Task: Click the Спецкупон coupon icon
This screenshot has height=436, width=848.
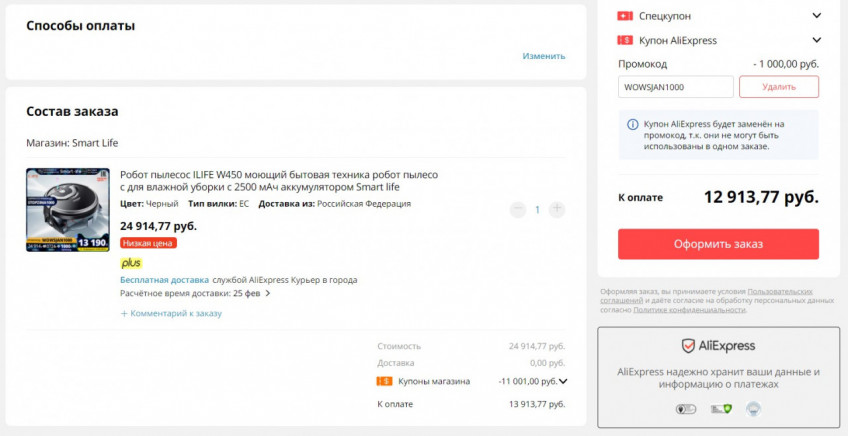Action: [625, 16]
